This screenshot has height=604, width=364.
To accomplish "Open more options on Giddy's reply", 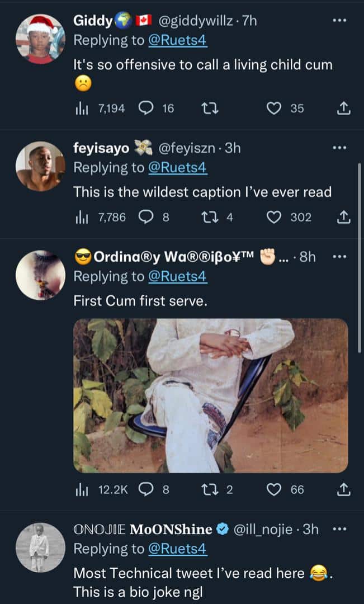I will point(339,20).
